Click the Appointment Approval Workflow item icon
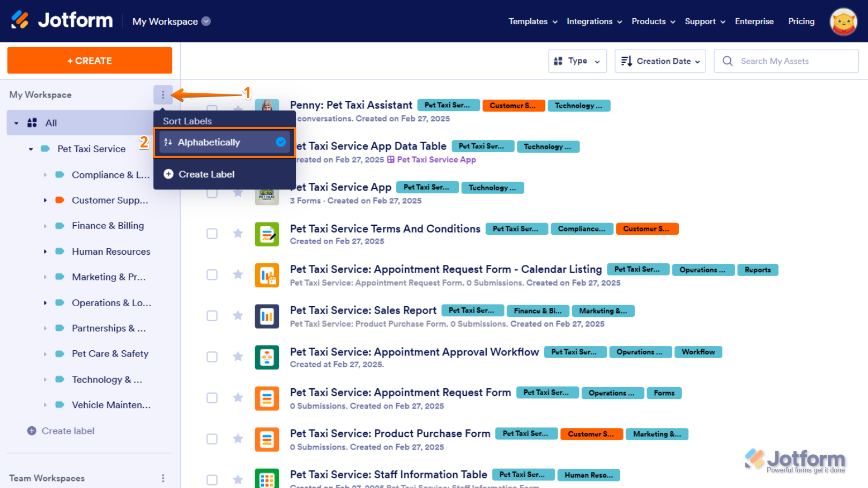868x488 pixels. [266, 357]
